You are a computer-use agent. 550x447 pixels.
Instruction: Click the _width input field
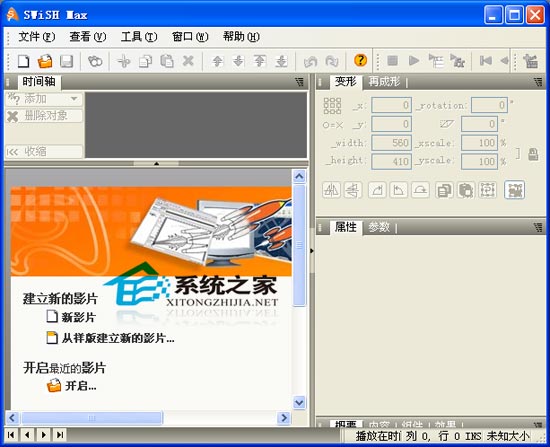tap(391, 143)
